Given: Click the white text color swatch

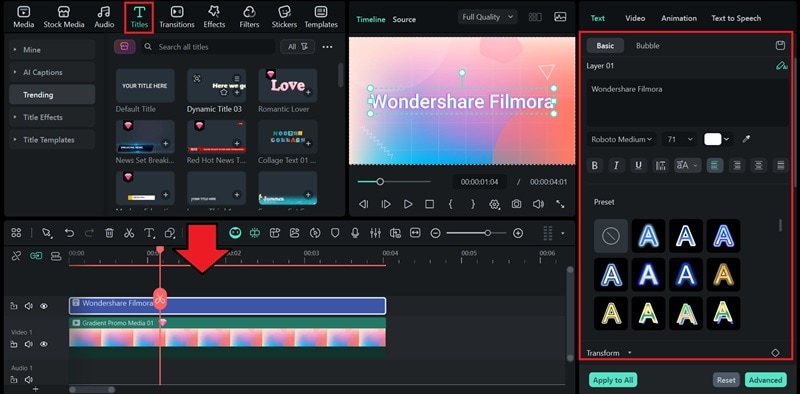Looking at the screenshot, I should [713, 139].
